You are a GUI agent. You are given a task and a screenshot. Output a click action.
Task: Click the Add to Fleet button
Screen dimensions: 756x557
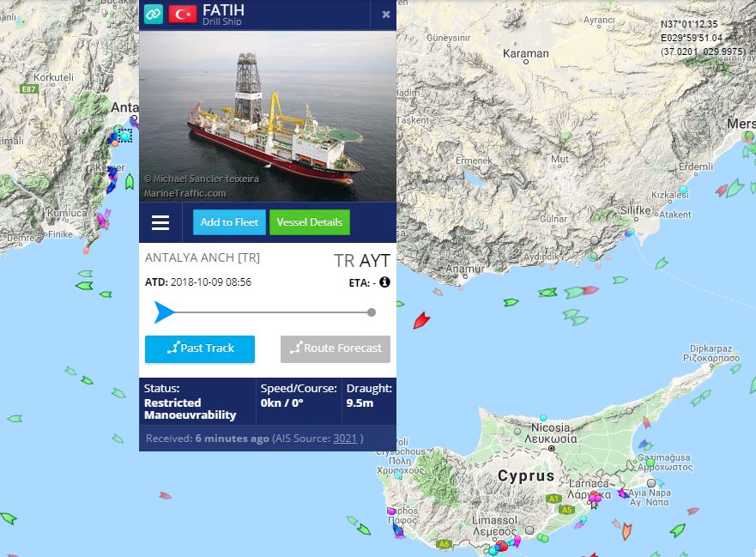point(229,222)
